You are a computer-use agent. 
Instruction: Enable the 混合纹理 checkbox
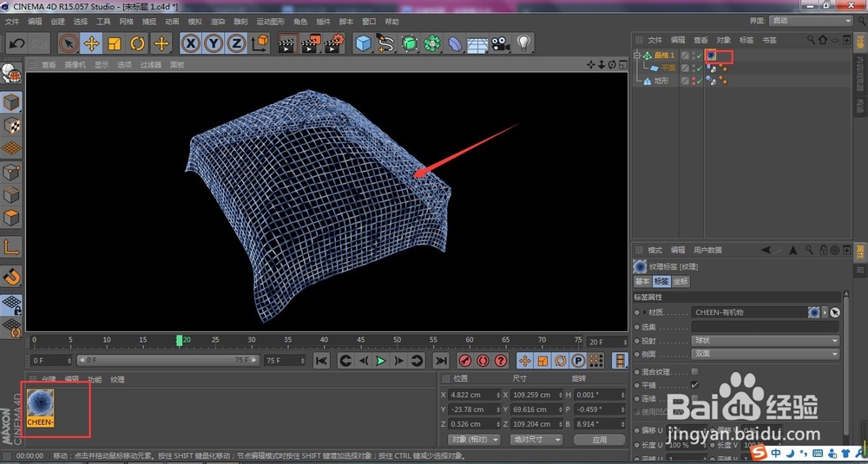[694, 372]
